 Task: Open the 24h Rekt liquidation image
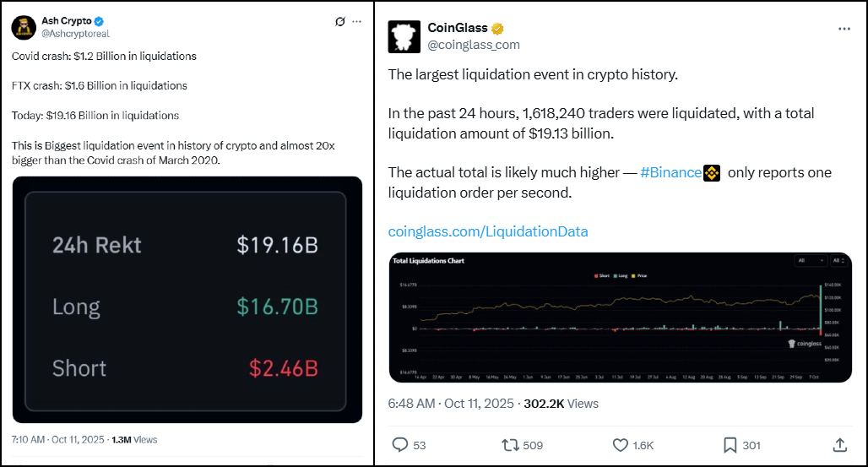coord(187,299)
